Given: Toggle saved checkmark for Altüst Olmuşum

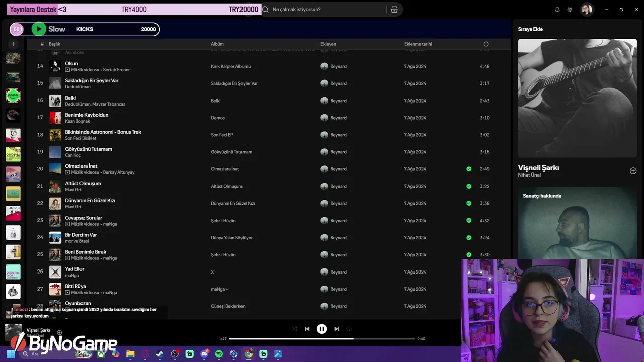Looking at the screenshot, I should pyautogui.click(x=469, y=186).
